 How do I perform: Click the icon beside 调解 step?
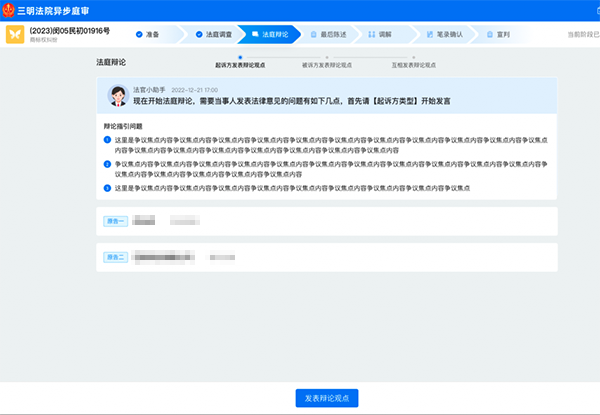(372, 34)
